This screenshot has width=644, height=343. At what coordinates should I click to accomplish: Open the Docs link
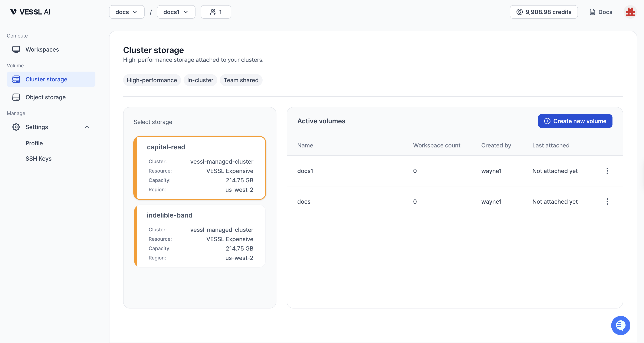click(601, 12)
